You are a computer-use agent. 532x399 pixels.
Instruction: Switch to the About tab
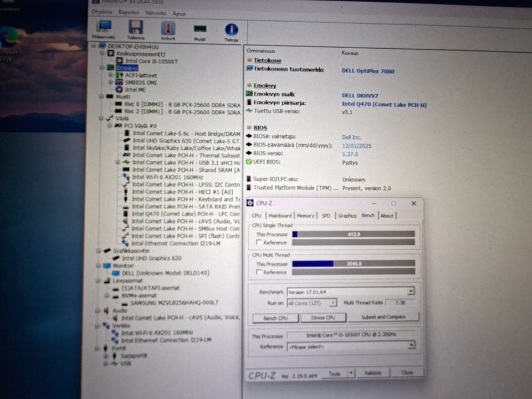coord(387,216)
